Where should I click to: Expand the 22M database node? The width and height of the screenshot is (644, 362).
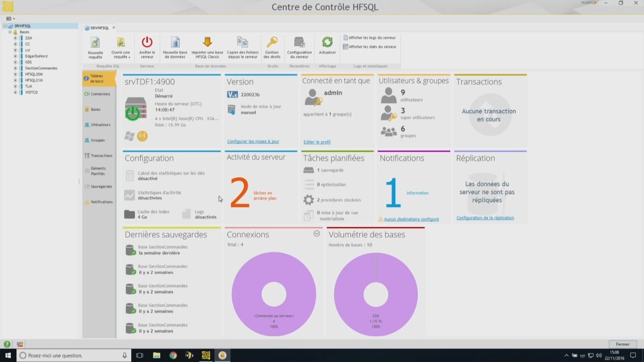click(15, 38)
